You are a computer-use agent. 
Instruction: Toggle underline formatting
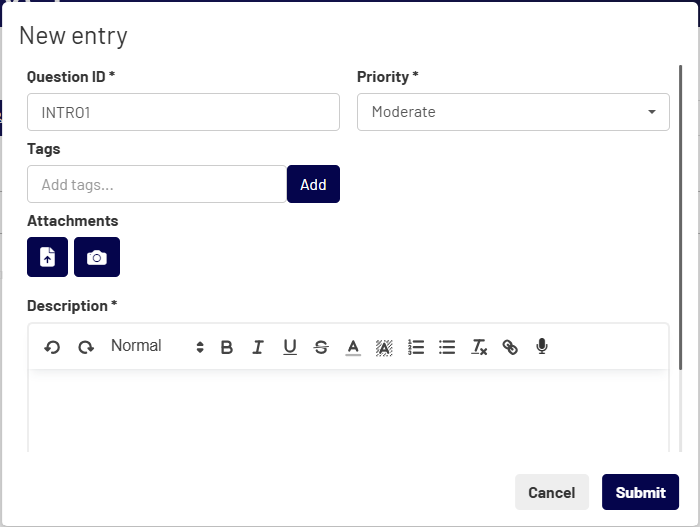(290, 347)
